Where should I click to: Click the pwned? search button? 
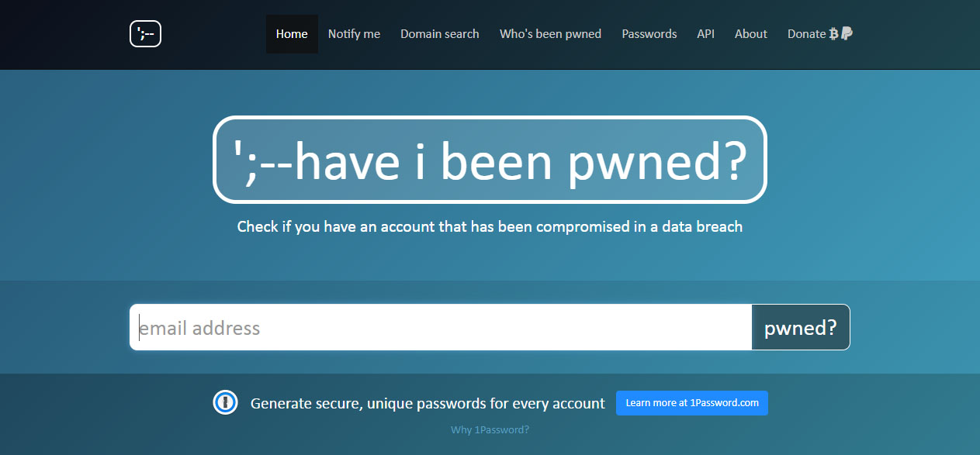pyautogui.click(x=801, y=327)
